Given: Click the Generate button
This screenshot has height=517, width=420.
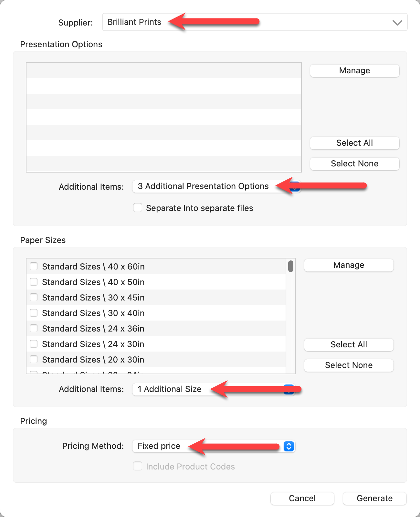Looking at the screenshot, I should pyautogui.click(x=374, y=498).
